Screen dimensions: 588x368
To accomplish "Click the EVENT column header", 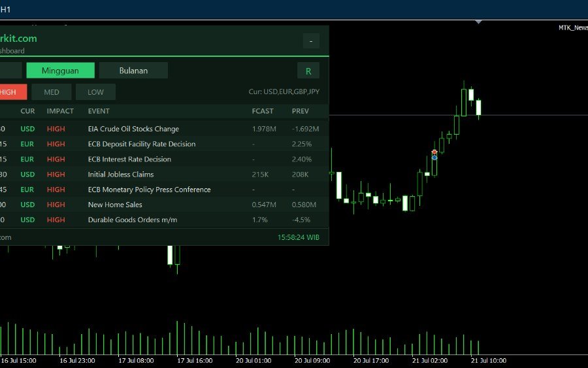I will [99, 111].
